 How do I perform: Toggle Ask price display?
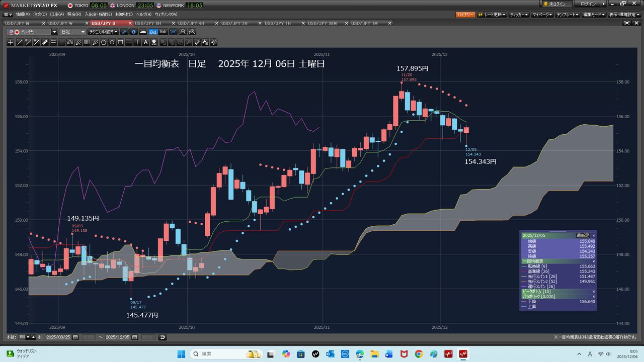tap(163, 32)
